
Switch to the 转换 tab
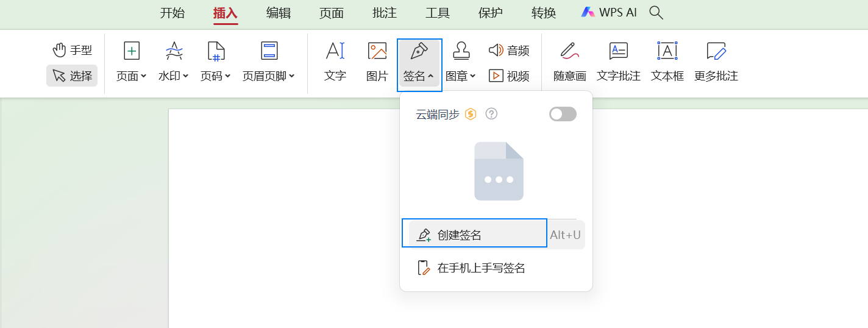(544, 13)
